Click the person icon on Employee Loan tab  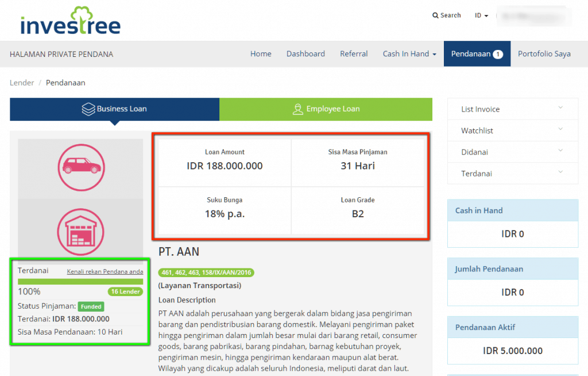[298, 109]
